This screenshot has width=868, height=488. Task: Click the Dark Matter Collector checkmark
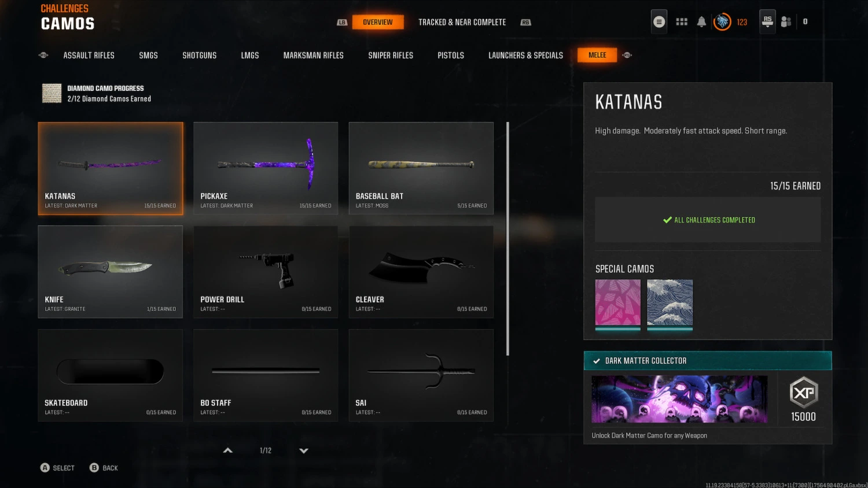(597, 361)
